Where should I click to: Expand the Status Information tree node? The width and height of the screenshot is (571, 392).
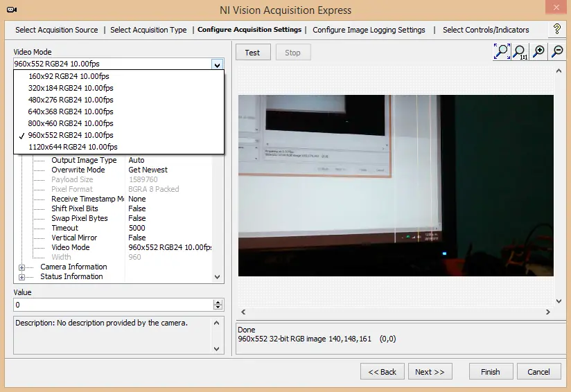pos(21,277)
